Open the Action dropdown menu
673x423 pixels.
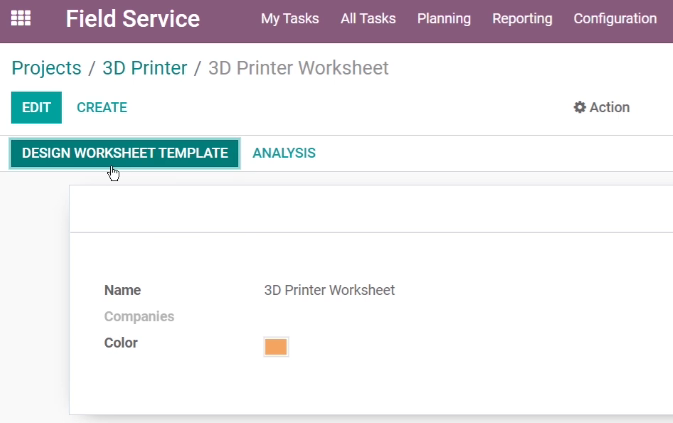coord(602,107)
